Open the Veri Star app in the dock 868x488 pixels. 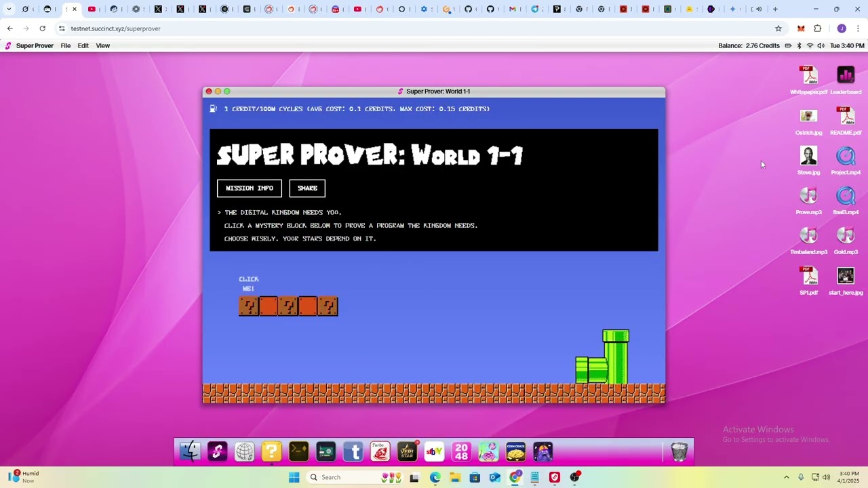[408, 451]
